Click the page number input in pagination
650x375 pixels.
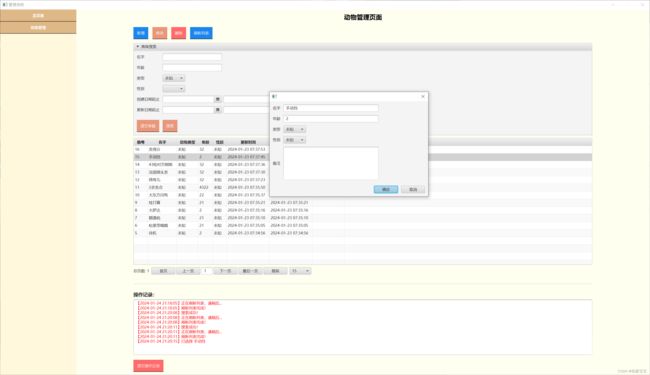click(x=206, y=271)
